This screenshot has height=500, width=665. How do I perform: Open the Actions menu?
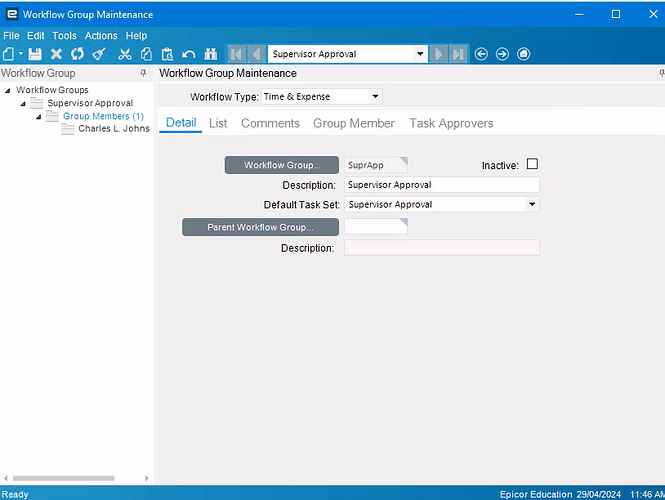pyautogui.click(x=101, y=36)
